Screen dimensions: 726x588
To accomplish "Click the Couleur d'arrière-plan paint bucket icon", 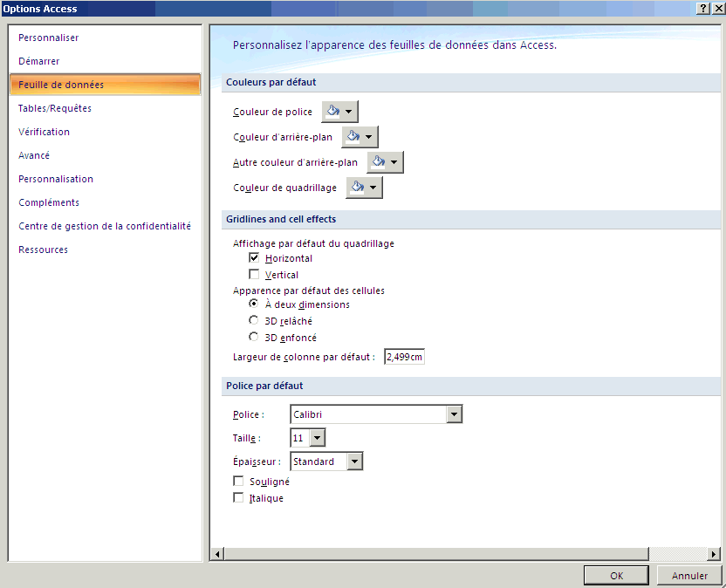I will click(353, 137).
